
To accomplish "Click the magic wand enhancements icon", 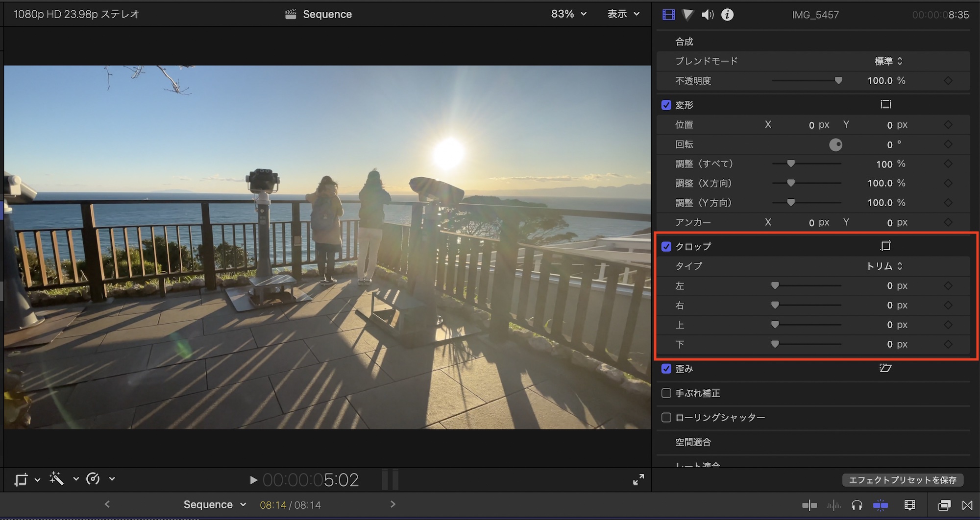I will pos(57,479).
